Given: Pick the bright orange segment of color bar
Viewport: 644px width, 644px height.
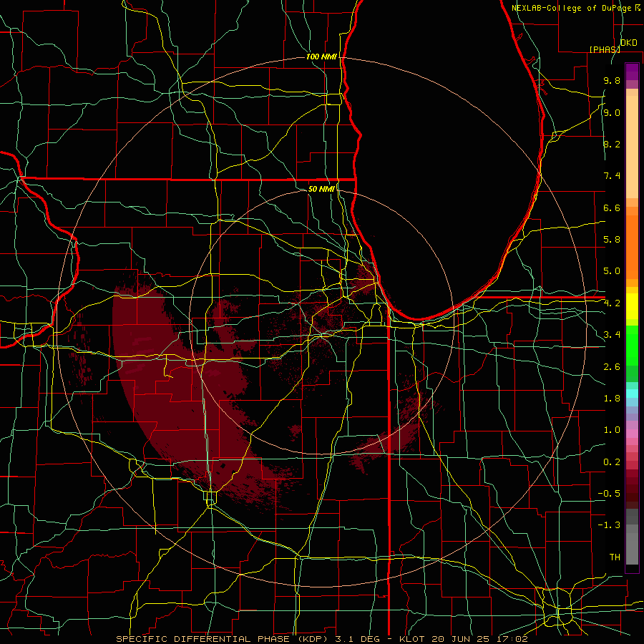Looking at the screenshot, I should coord(632,246).
